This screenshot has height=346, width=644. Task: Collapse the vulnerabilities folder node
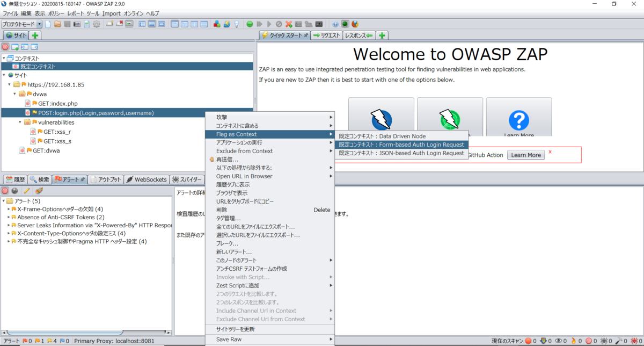coord(20,122)
